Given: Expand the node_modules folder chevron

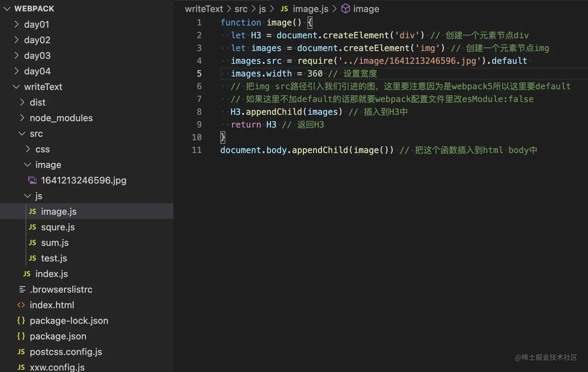Looking at the screenshot, I should (22, 118).
